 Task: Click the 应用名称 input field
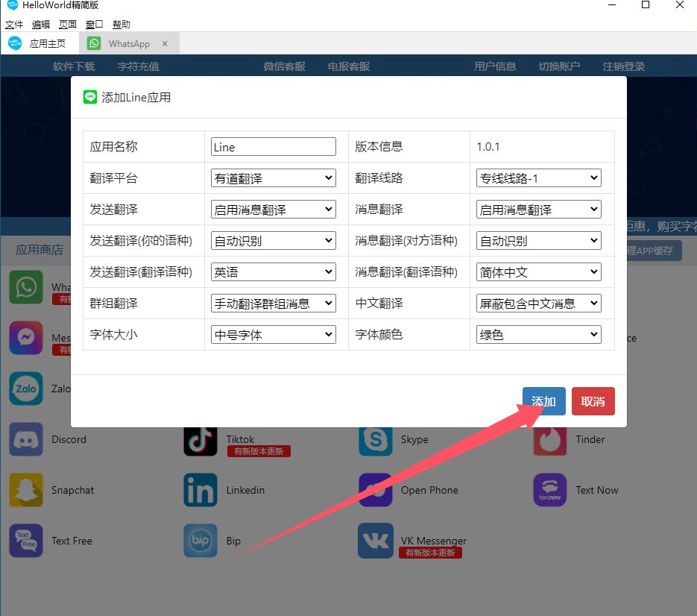pos(274,146)
